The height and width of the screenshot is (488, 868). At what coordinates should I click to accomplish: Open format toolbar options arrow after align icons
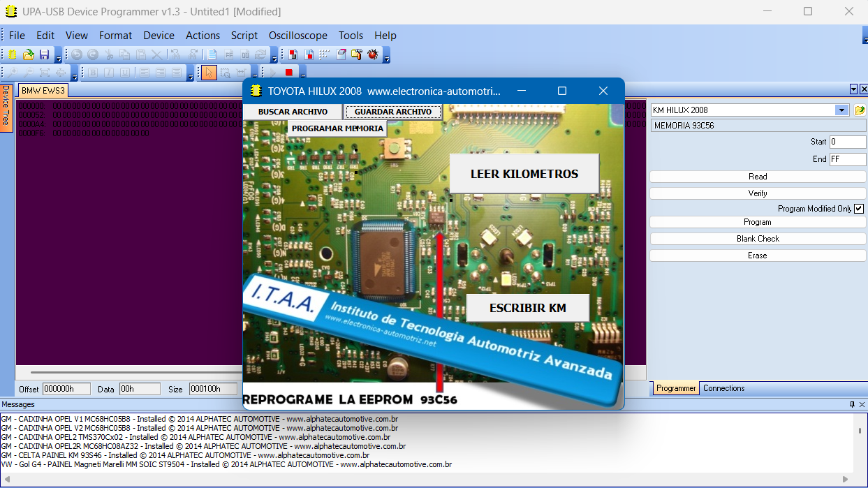coord(190,75)
